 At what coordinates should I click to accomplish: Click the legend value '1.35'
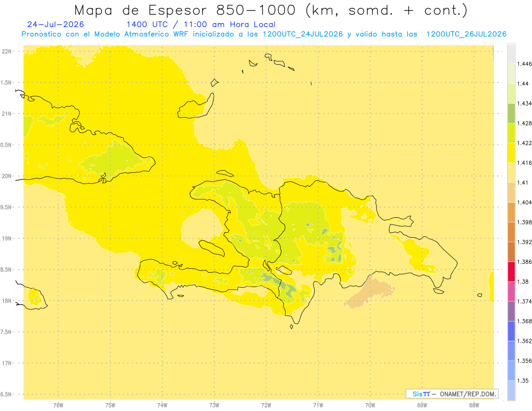523,380
